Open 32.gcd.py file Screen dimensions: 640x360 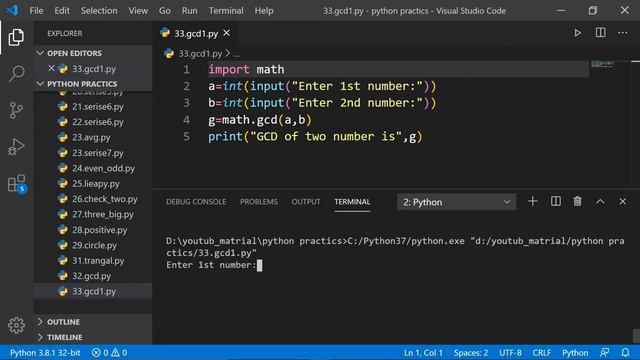pyautogui.click(x=93, y=276)
